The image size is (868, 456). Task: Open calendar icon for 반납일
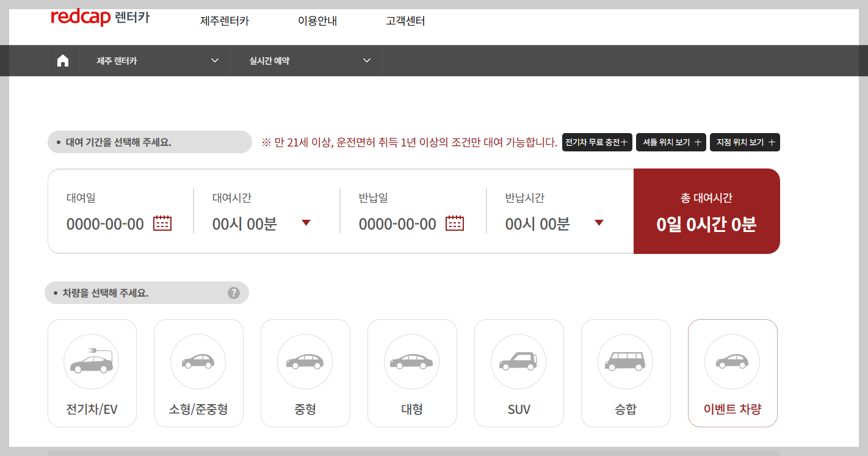(x=455, y=223)
